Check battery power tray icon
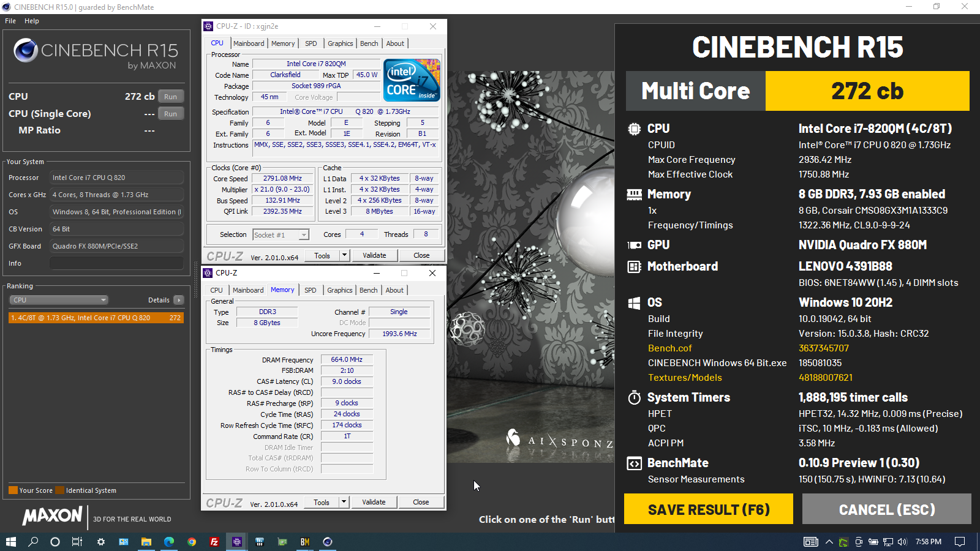The image size is (980, 551). pyautogui.click(x=873, y=542)
